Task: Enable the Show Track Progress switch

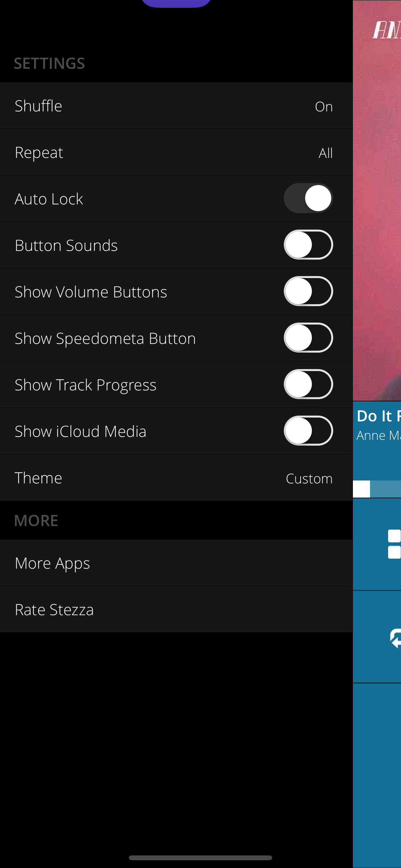Action: tap(308, 385)
